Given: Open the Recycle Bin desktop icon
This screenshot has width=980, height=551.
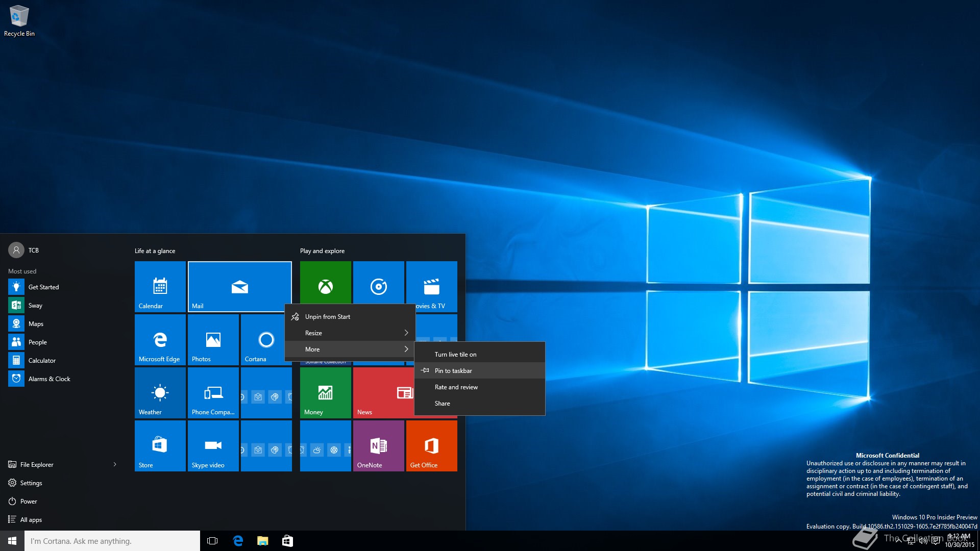Looking at the screenshot, I should coord(19,21).
